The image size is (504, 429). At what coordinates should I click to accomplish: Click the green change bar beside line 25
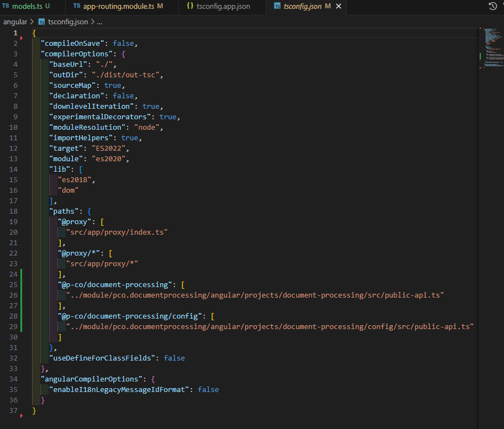coord(22,285)
